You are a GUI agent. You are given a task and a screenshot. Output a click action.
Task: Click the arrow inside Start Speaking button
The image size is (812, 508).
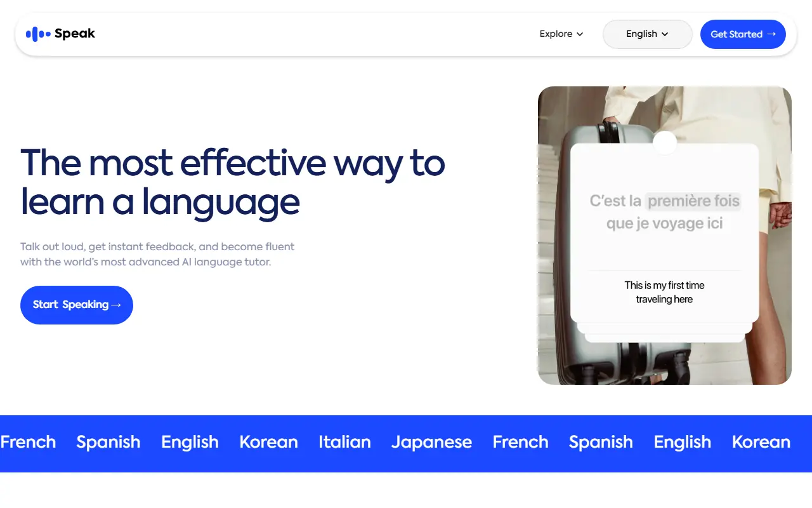click(117, 305)
